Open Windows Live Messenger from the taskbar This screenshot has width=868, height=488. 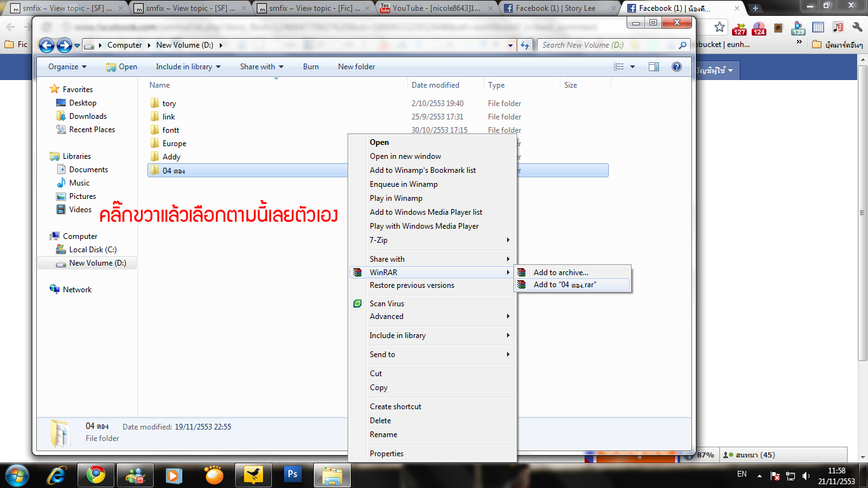click(135, 475)
